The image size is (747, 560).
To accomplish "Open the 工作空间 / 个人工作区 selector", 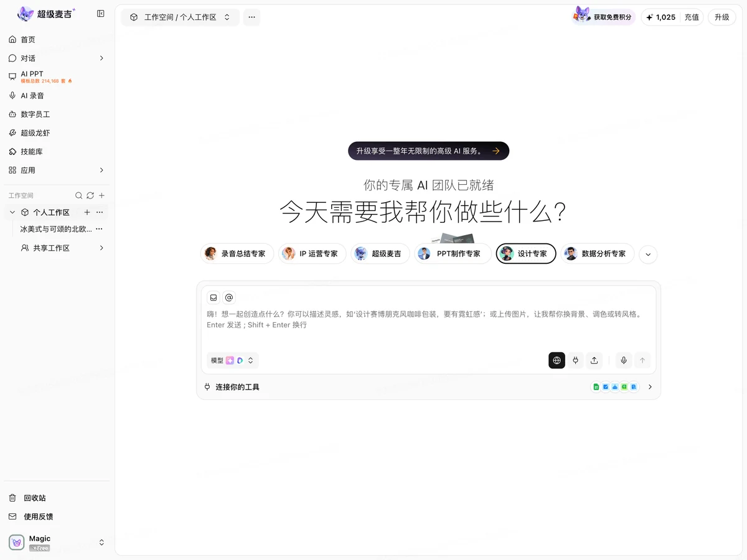I will coord(181,17).
